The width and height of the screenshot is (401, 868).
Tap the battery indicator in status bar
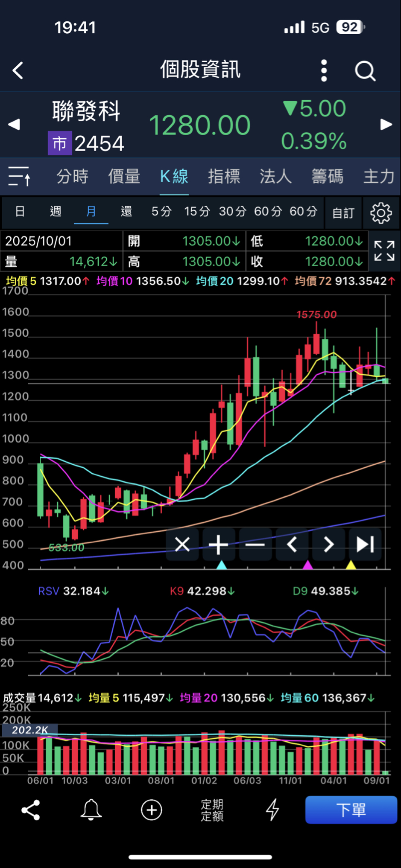coord(351,27)
